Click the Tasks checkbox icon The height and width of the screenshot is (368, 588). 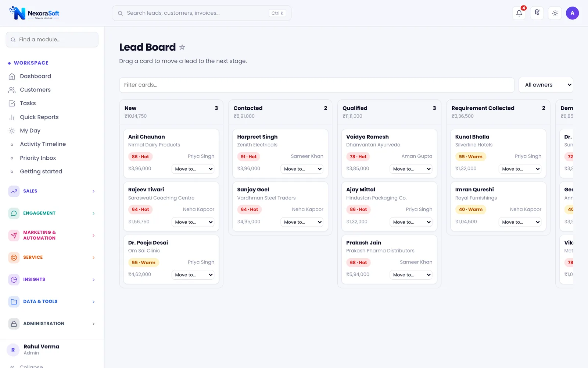[12, 103]
